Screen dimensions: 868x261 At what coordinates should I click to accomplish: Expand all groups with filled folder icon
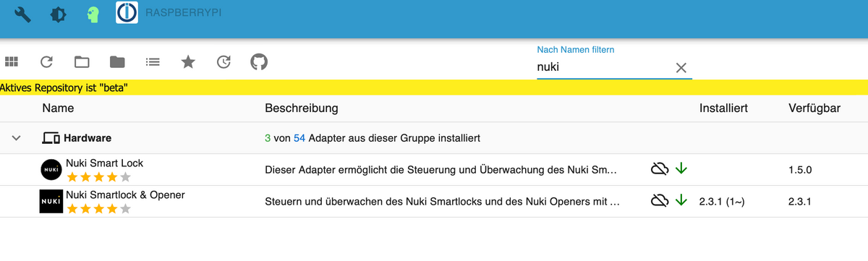[117, 62]
